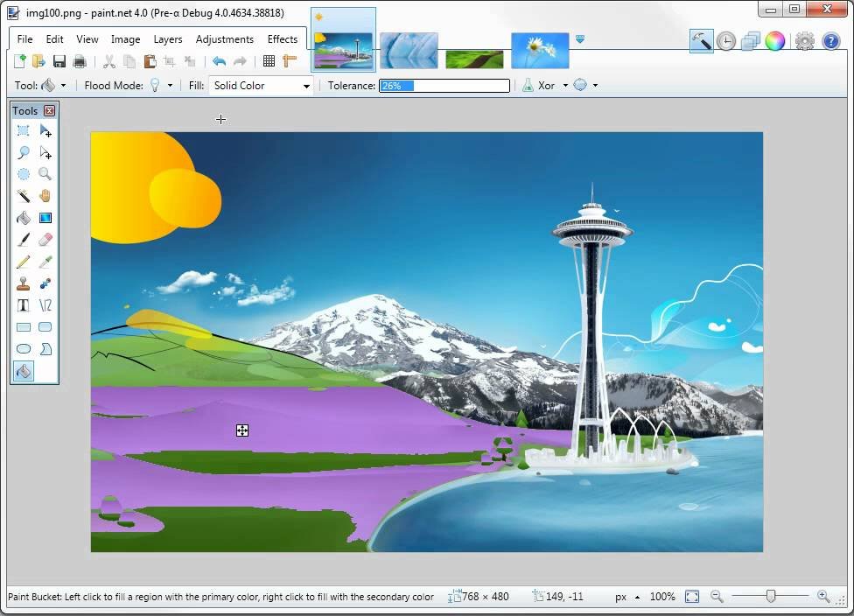854x616 pixels.
Task: Click the Copy icon
Action: (129, 61)
